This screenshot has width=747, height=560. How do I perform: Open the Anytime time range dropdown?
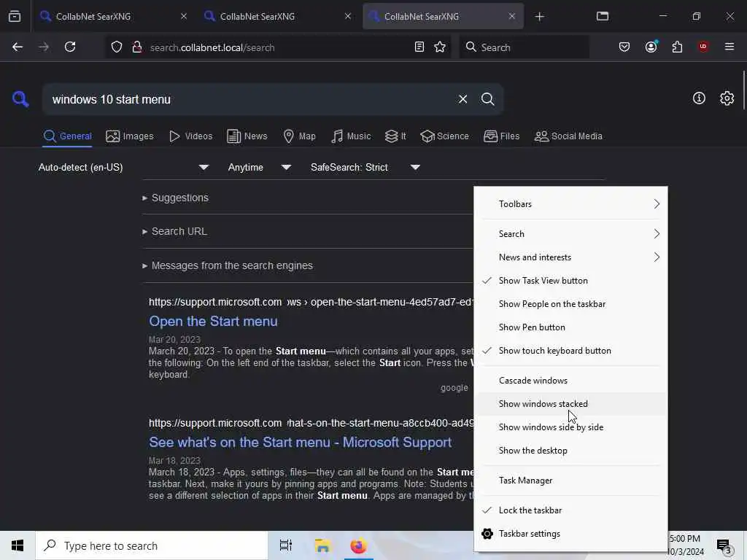(x=259, y=167)
